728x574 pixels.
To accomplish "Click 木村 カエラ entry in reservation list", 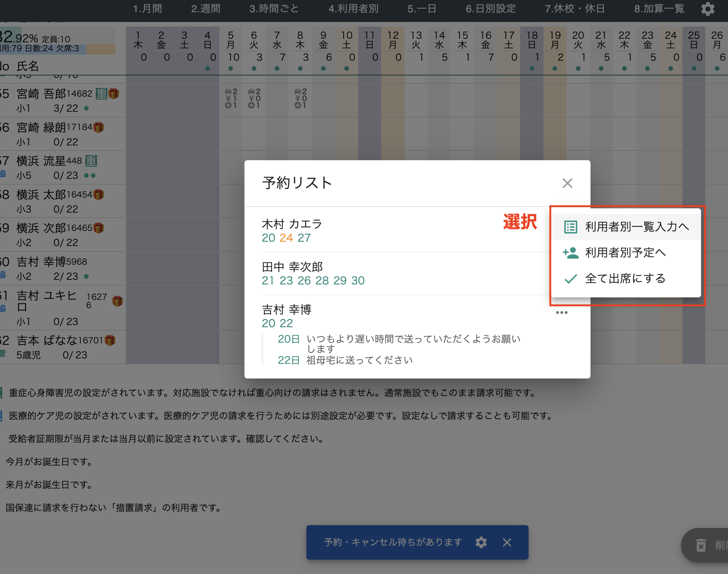I will pyautogui.click(x=292, y=224).
